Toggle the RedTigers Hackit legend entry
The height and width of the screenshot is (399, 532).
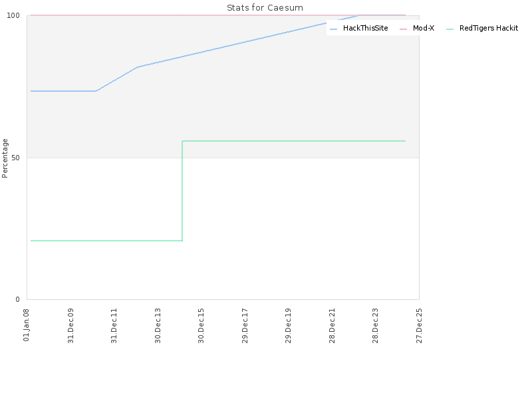482,28
